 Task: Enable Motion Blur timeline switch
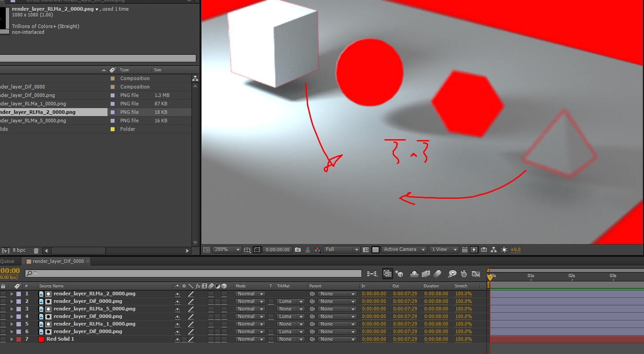(x=437, y=274)
